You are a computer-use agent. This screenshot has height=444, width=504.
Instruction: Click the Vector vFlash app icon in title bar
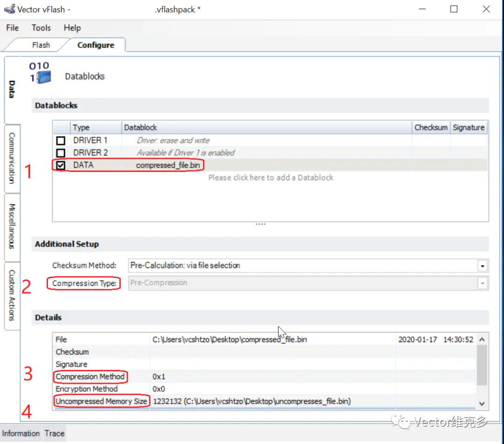point(9,9)
